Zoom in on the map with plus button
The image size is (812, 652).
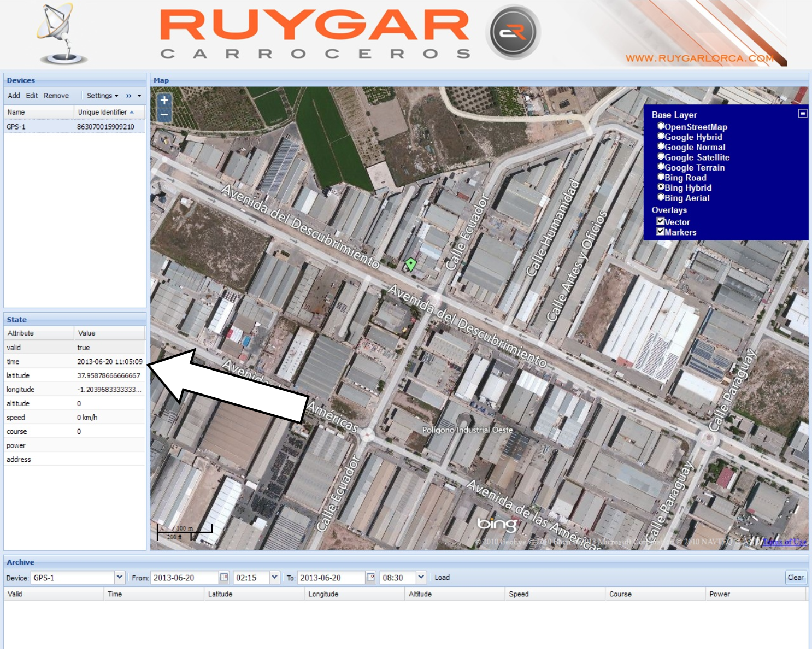pyautogui.click(x=164, y=100)
